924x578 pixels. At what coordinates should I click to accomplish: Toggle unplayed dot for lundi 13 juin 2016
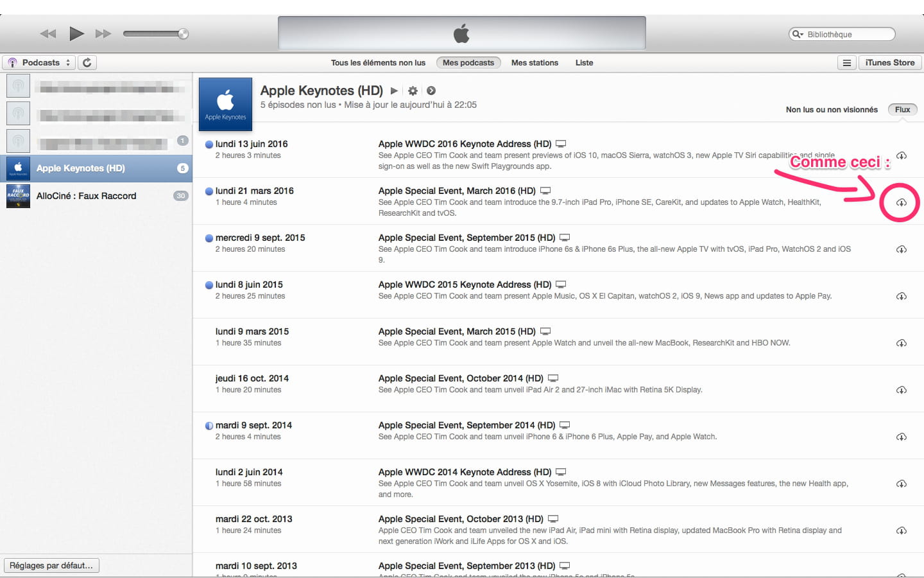pyautogui.click(x=209, y=144)
